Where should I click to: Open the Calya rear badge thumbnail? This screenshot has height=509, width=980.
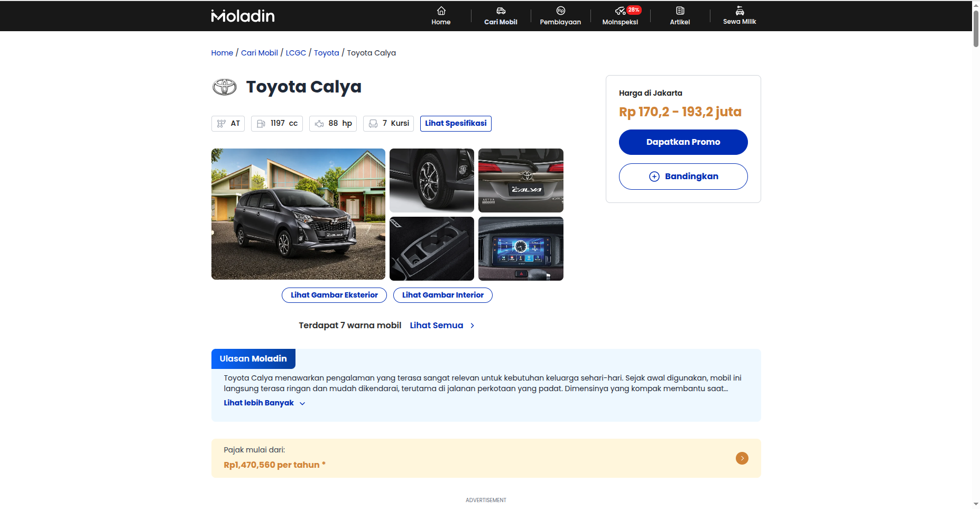pos(521,180)
